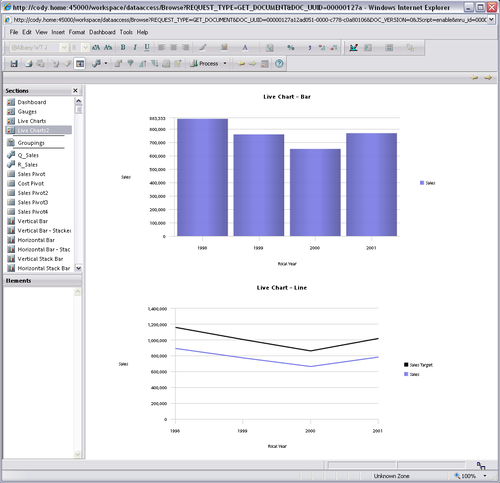Open the Tools menu
This screenshot has width=500, height=483.
[126, 32]
